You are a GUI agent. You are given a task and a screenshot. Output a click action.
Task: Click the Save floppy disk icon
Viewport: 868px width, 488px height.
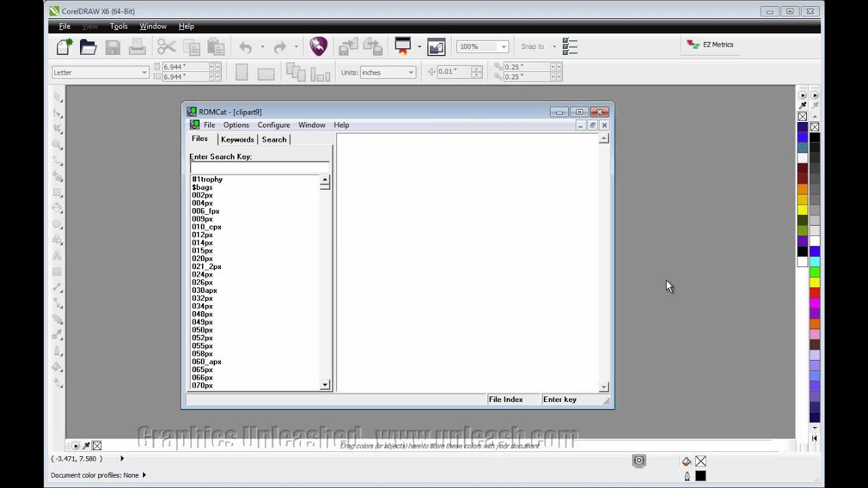(113, 47)
